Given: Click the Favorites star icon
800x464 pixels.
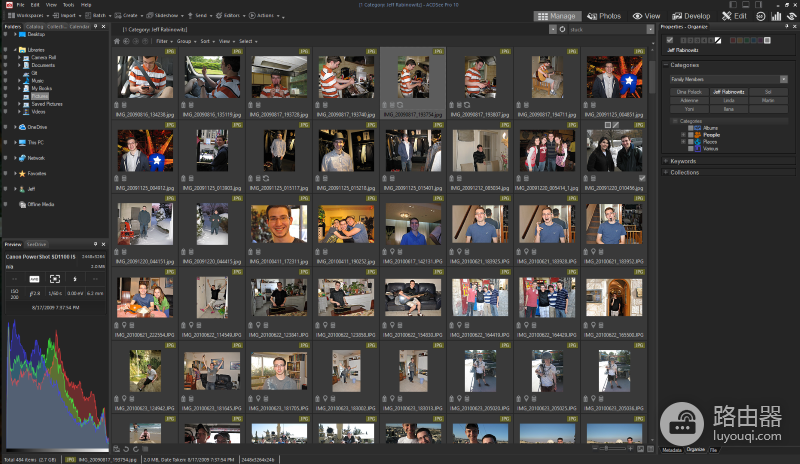Looking at the screenshot, I should point(22,174).
